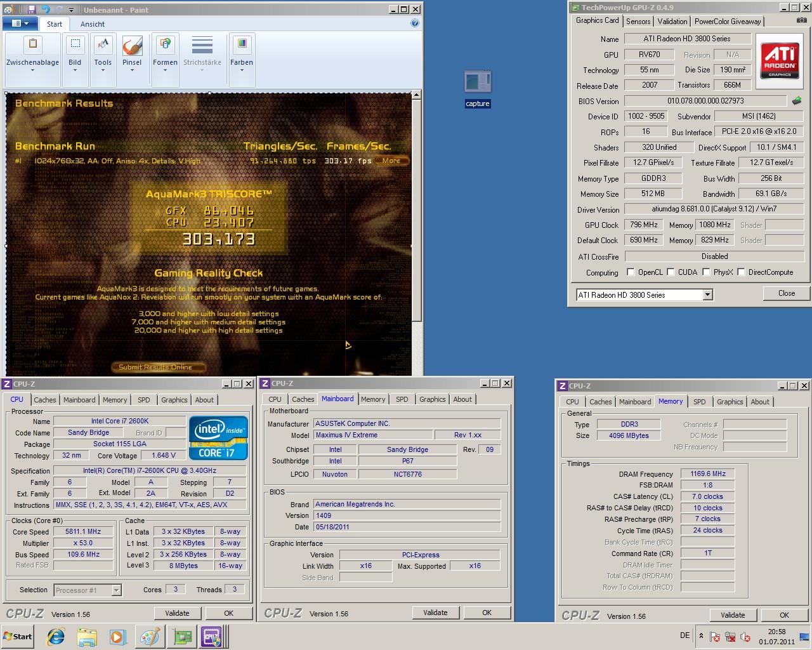This screenshot has width=812, height=650.
Task: Click the More button in AquaMark results
Action: click(x=391, y=161)
